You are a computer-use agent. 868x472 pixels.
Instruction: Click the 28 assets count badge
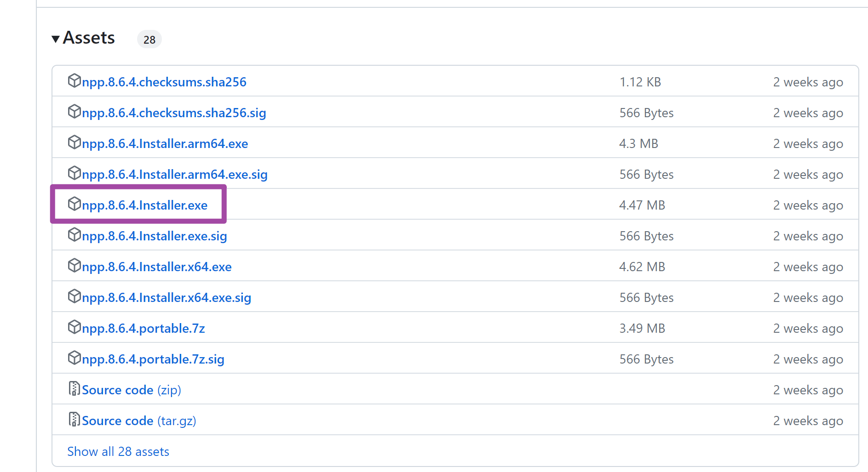tap(149, 40)
